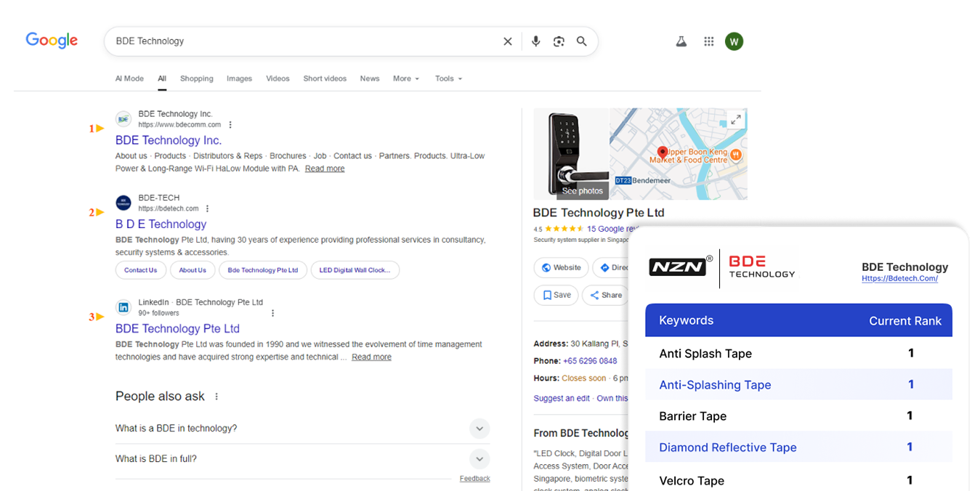This screenshot has width=980, height=491.
Task: Click inside the BDE Technology search field
Action: click(305, 41)
